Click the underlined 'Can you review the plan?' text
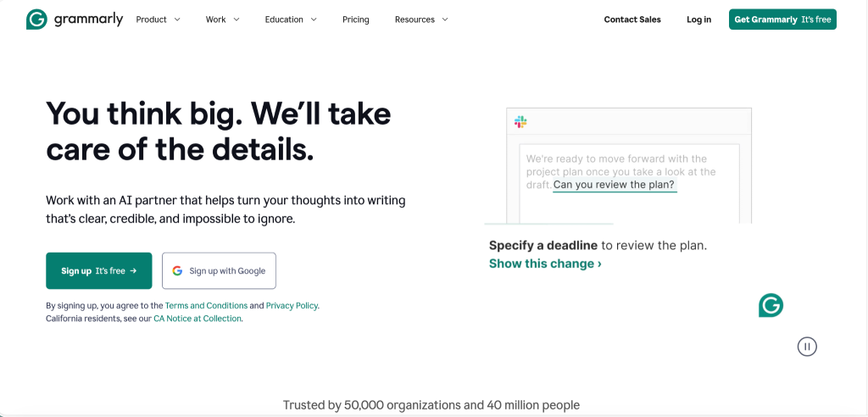 point(614,185)
